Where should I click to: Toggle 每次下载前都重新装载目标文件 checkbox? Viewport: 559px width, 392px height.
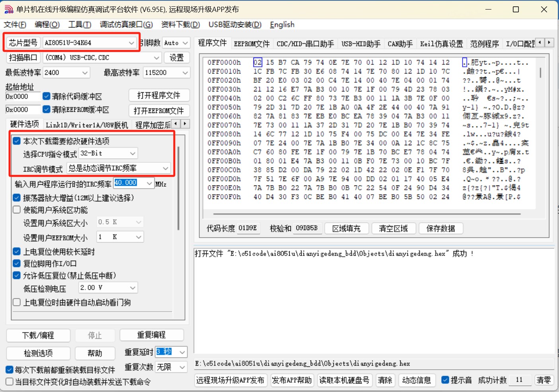[10, 370]
